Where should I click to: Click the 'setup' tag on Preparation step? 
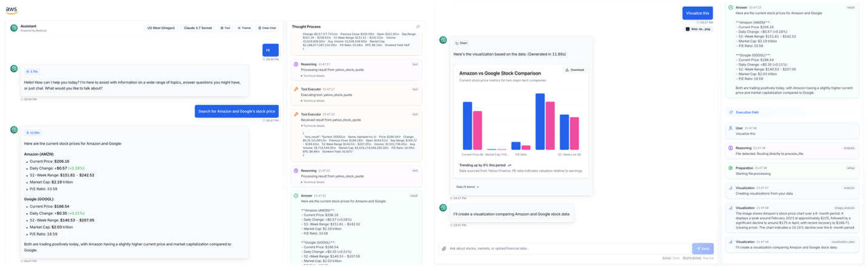click(x=850, y=168)
